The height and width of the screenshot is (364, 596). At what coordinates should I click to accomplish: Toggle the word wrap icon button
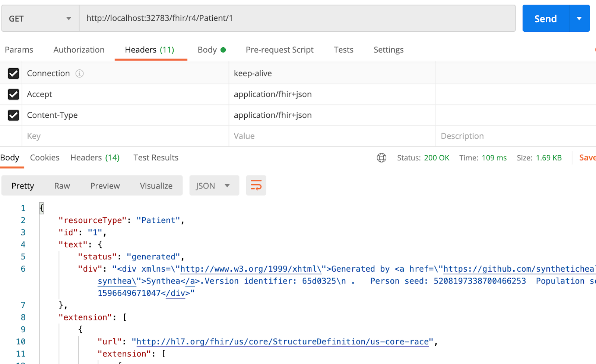pos(256,186)
